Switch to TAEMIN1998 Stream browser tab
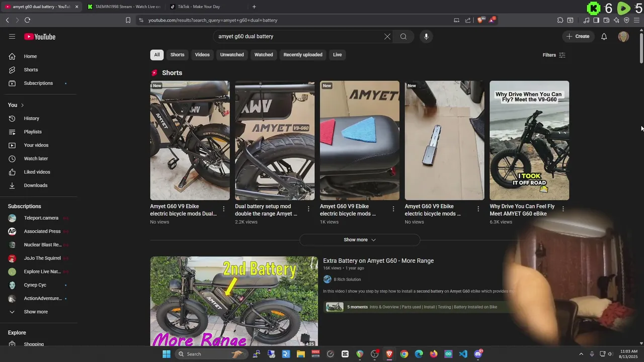The width and height of the screenshot is (644, 362). (x=123, y=7)
